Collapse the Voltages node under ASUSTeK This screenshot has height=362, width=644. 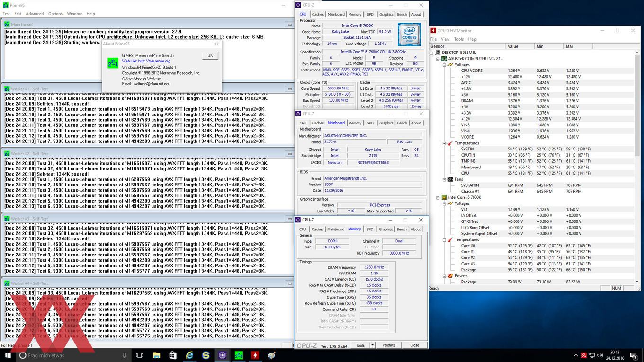[x=444, y=65]
